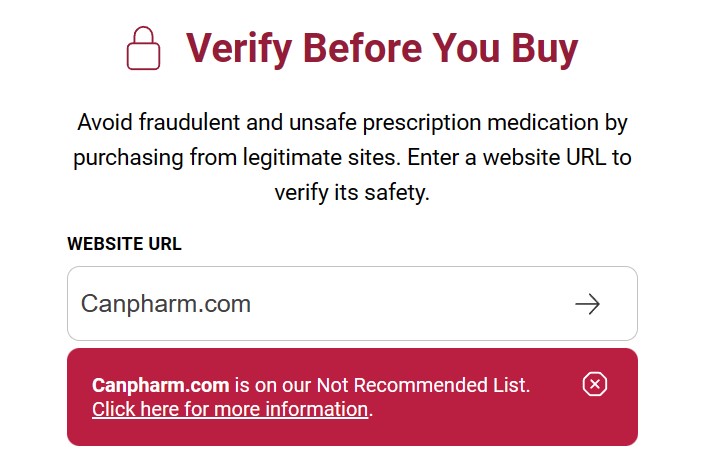Image resolution: width=708 pixels, height=473 pixels.
Task: Focus the Website URL input field
Action: (352, 303)
